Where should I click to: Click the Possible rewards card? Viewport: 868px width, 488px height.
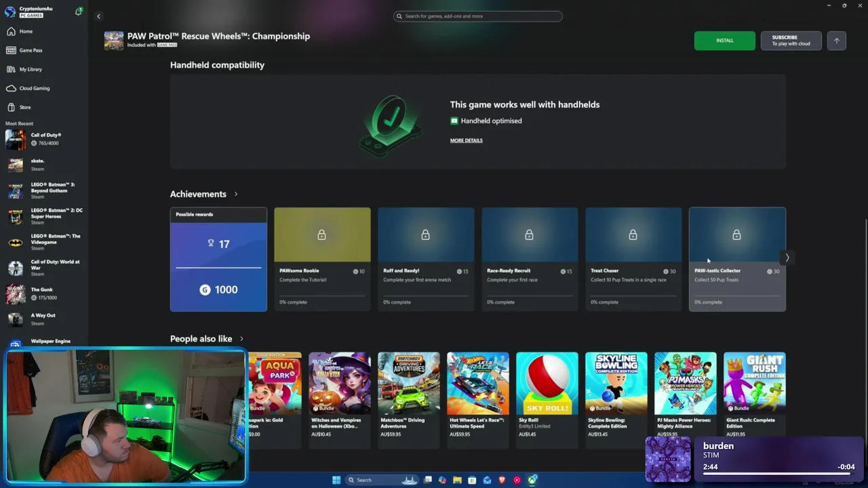coord(218,260)
